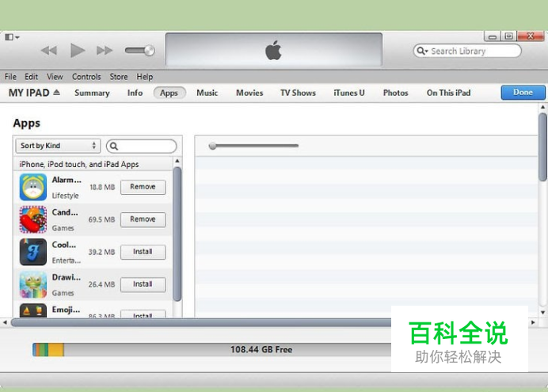Click the Alarm clock app icon
548x392 pixels.
(x=32, y=187)
